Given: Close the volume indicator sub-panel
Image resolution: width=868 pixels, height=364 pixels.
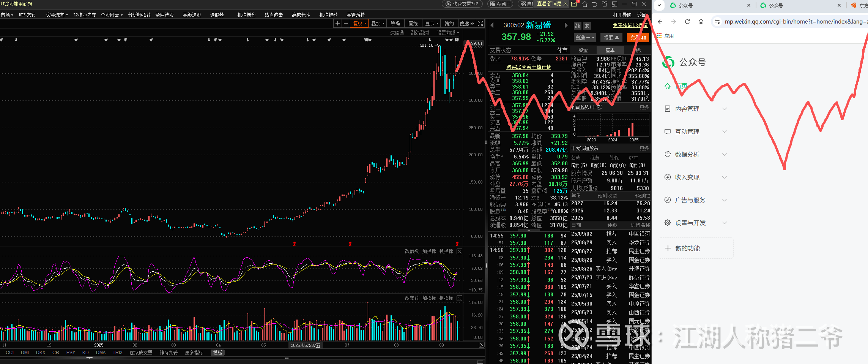Looking at the screenshot, I should pyautogui.click(x=459, y=298).
